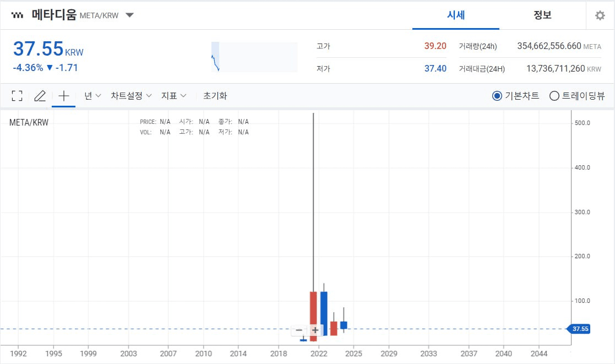Select the 트레이딩뷰 radio option
Screen dimensions: 615x364
(x=577, y=96)
